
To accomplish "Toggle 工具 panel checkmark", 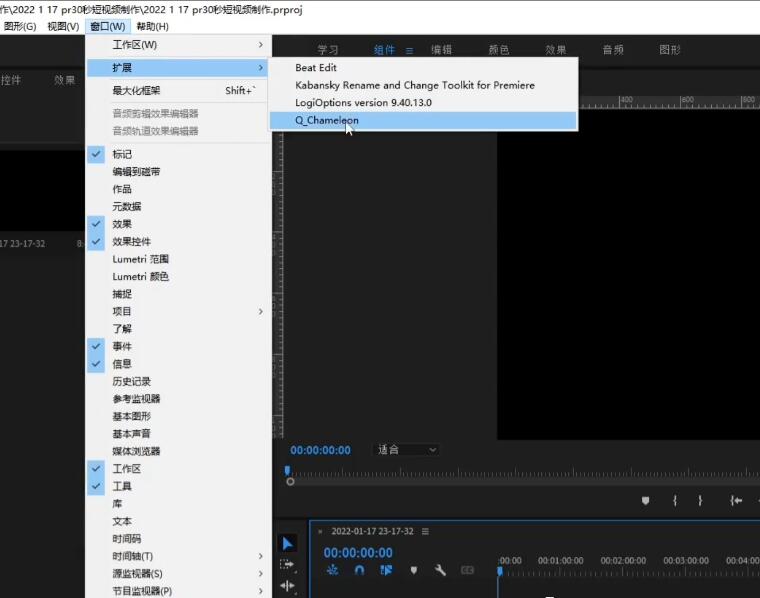I will pos(96,486).
